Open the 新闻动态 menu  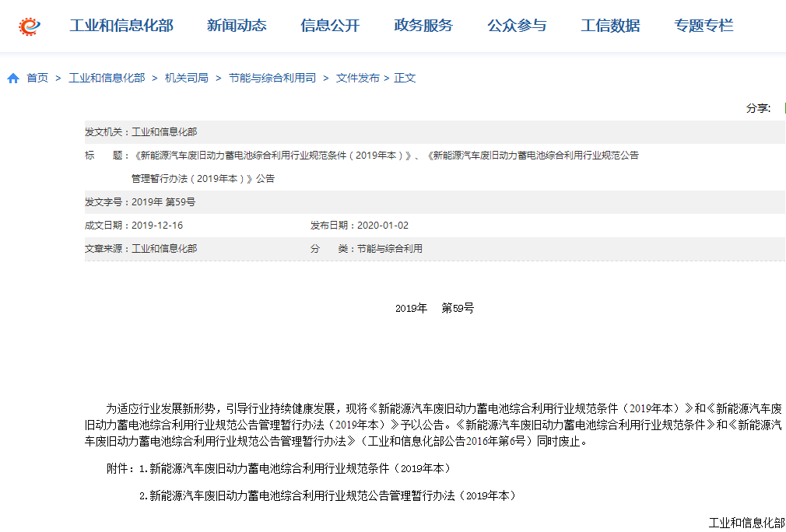coord(237,26)
